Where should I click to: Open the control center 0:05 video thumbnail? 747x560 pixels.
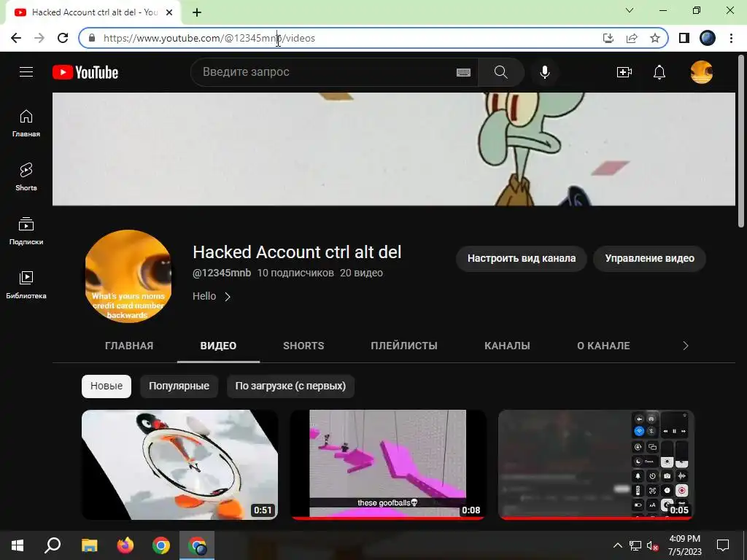click(596, 464)
